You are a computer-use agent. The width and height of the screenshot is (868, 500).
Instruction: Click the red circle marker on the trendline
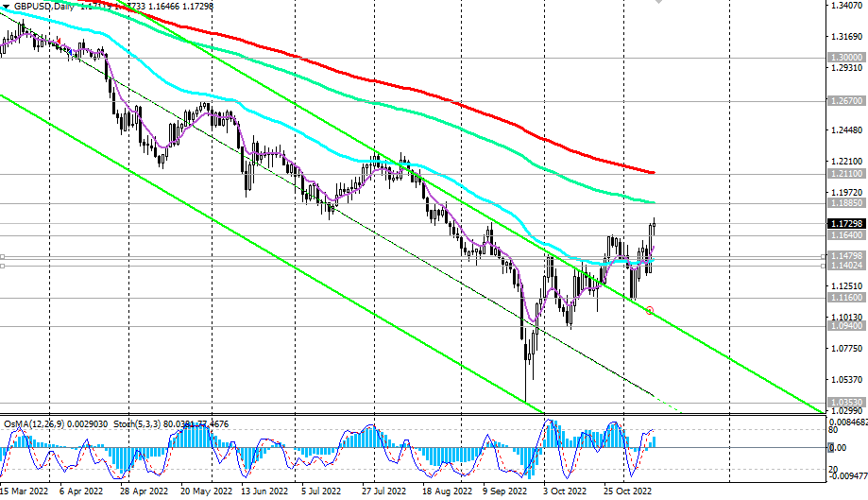pyautogui.click(x=650, y=311)
